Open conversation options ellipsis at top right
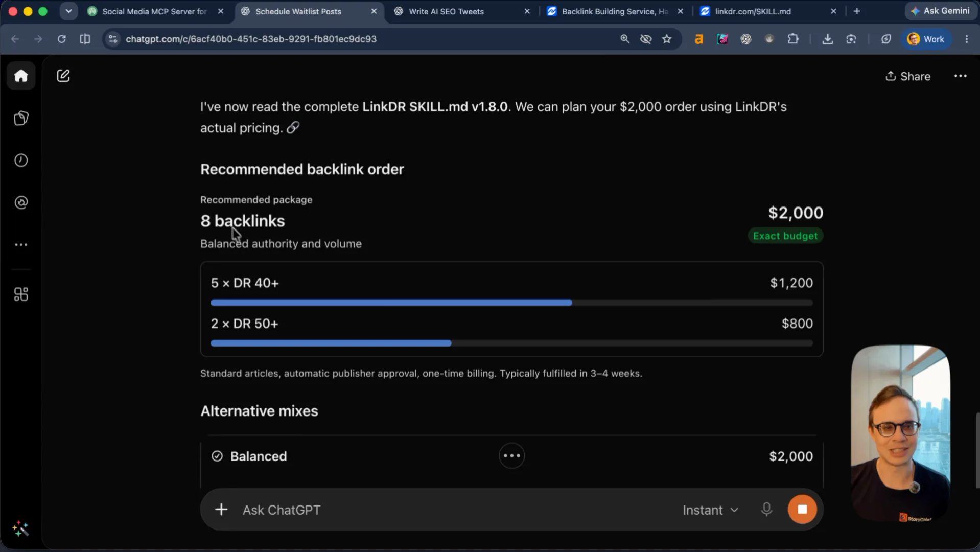The height and width of the screenshot is (552, 980). click(x=960, y=76)
